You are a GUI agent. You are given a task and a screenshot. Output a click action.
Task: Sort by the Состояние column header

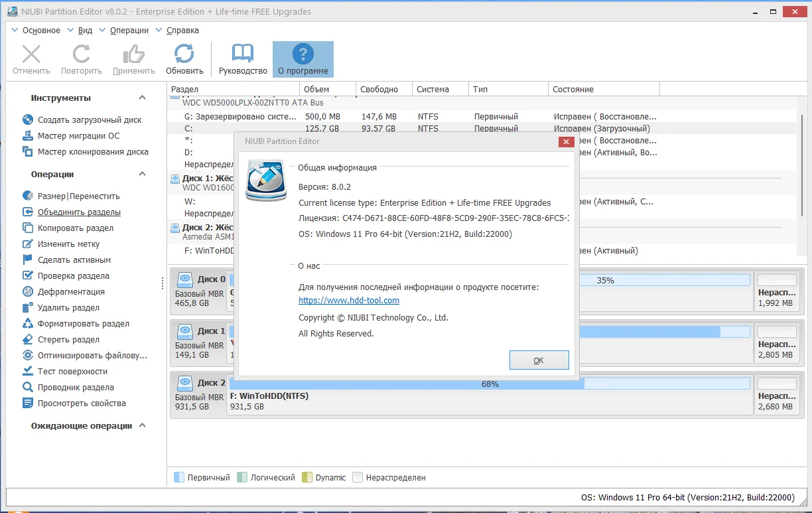pos(604,89)
